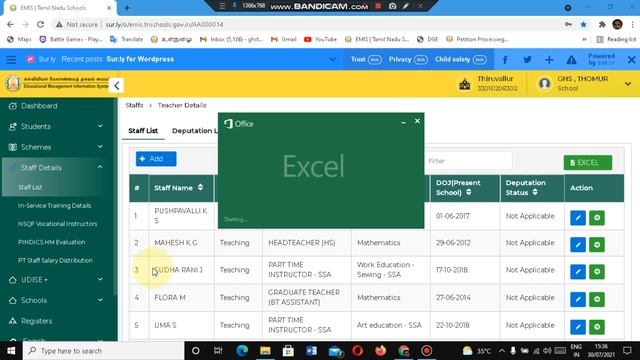Click green action icon for FLORA M

(x=597, y=299)
